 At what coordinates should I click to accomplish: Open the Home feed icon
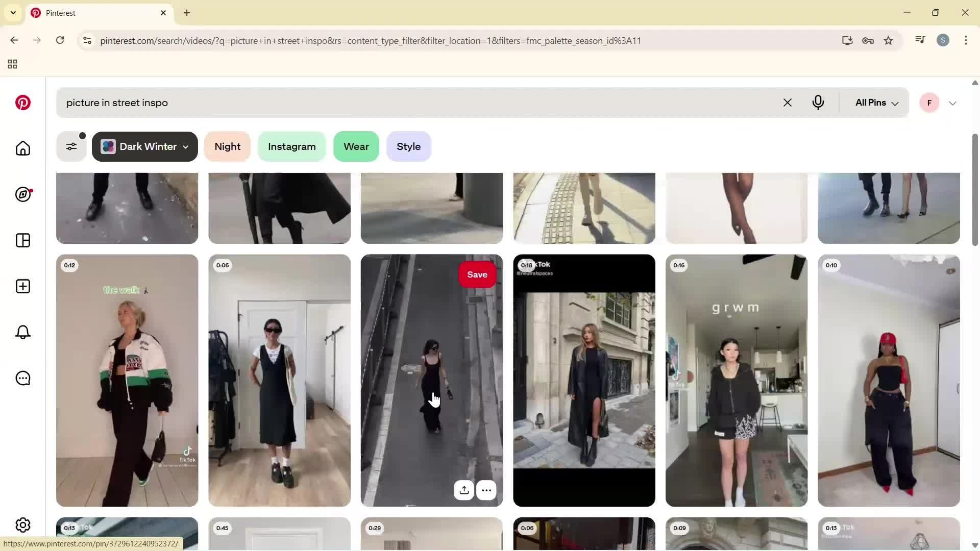pyautogui.click(x=22, y=148)
